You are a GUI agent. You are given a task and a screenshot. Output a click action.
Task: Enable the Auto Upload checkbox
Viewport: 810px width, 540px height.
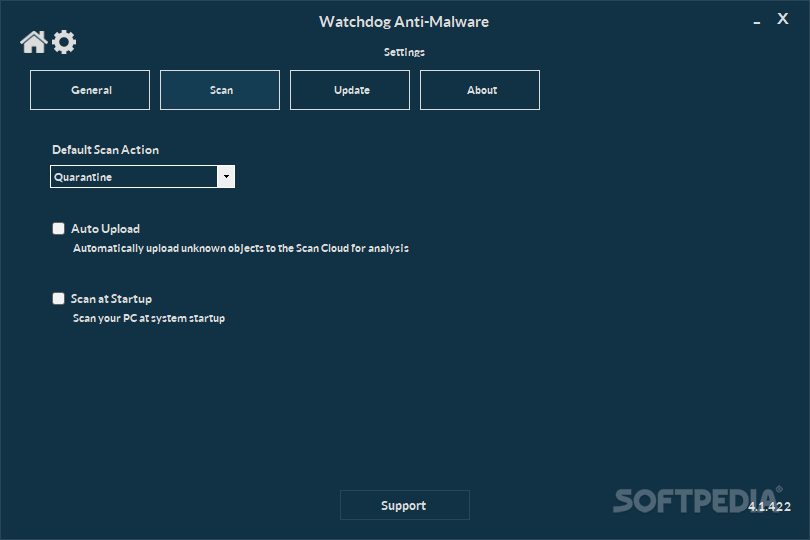(58, 228)
